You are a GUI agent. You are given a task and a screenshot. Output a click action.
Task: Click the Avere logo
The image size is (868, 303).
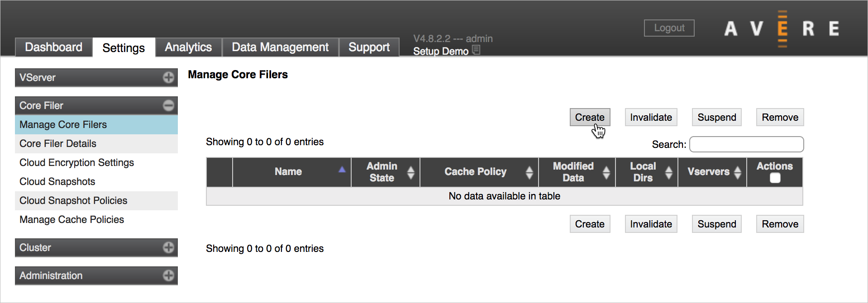click(782, 28)
